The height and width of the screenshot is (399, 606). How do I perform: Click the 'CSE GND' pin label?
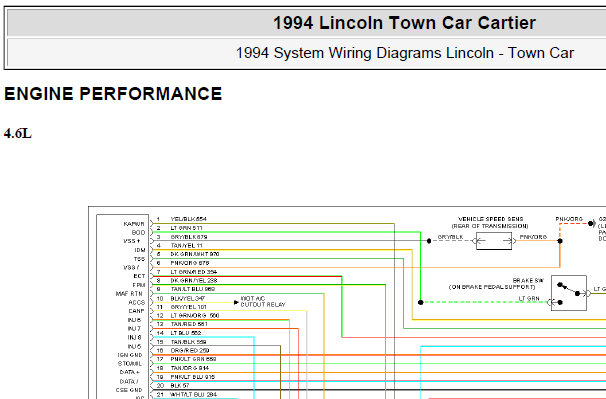point(129,390)
